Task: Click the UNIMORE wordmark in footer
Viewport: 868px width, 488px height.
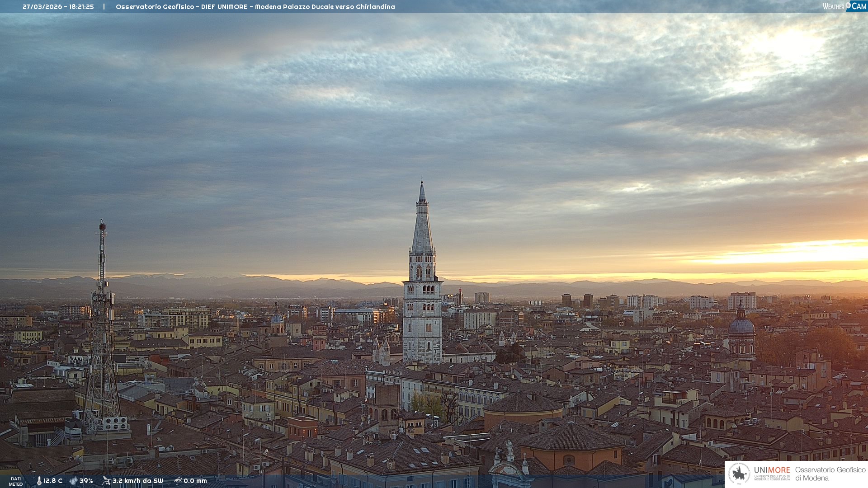Action: pos(772,470)
